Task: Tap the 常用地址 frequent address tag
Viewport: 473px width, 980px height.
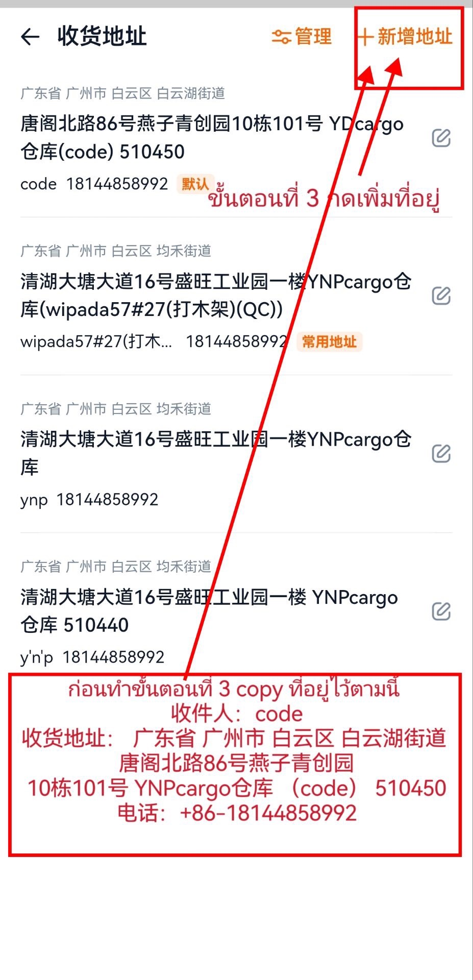Action: point(329,341)
